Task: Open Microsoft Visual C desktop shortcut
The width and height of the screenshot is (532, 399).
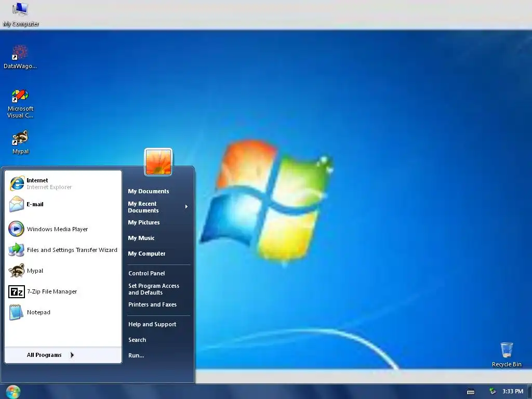Action: tap(20, 103)
